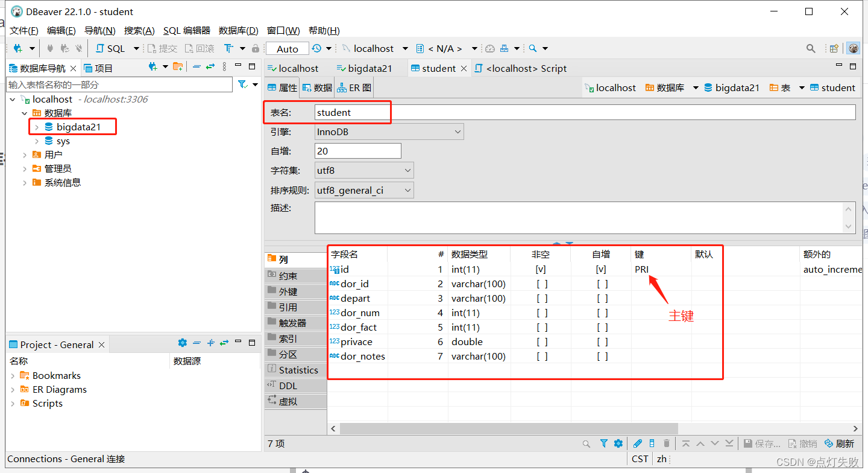This screenshot has height=473, width=868.
Task: Toggle 非空 checkbox for dor_id row
Action: [x=542, y=284]
